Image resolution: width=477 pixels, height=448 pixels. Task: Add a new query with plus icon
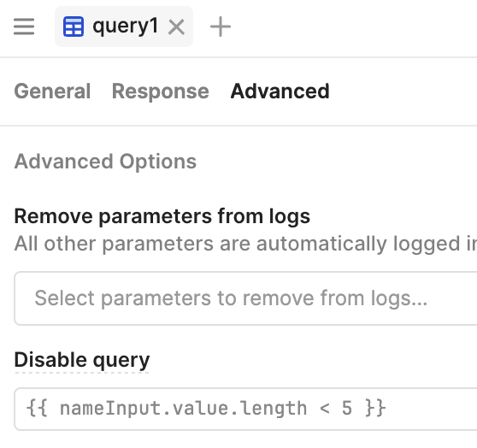pos(221,27)
